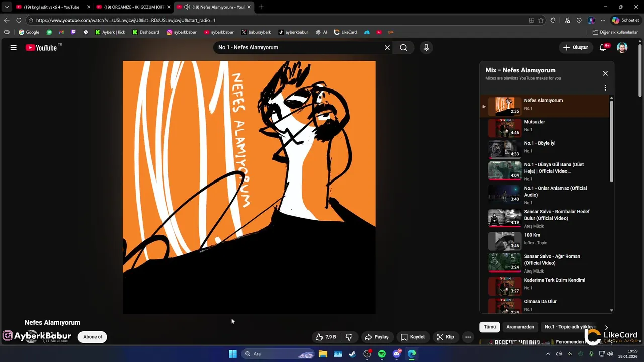Show more filter chips with right chevron
This screenshot has width=644, height=362.
coord(606,327)
